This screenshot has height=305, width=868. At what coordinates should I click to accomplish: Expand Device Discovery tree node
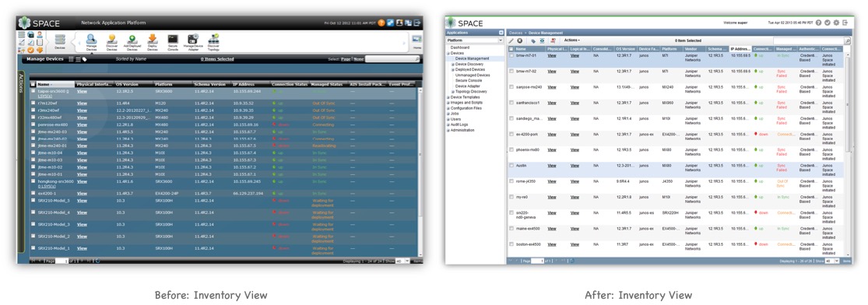click(453, 65)
